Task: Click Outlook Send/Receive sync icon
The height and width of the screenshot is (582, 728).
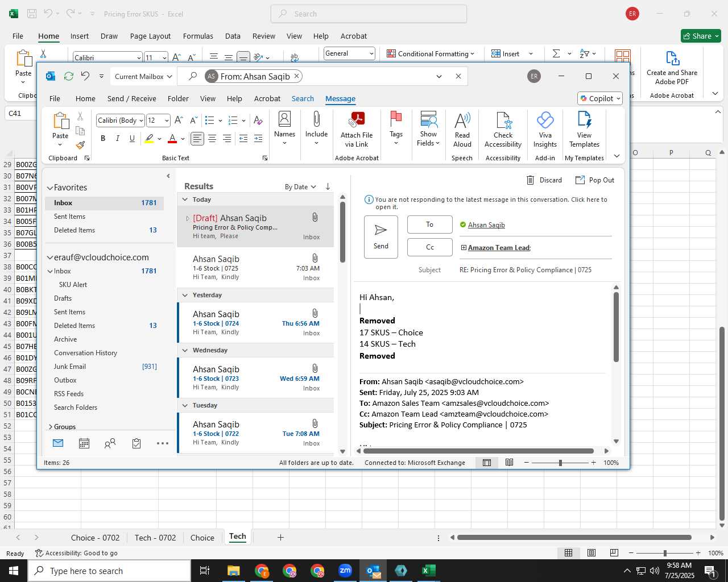Action: pyautogui.click(x=69, y=76)
